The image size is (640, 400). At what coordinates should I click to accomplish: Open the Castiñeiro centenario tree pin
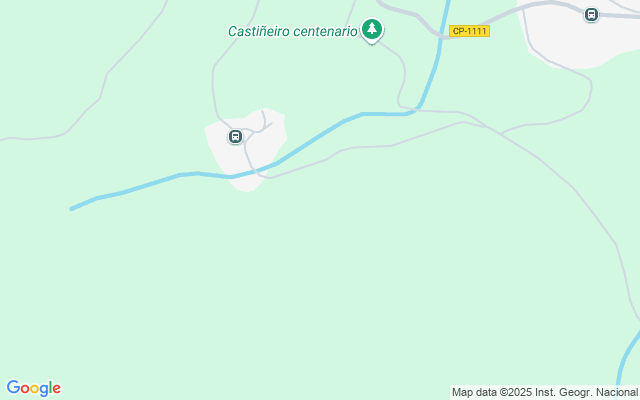click(x=371, y=30)
